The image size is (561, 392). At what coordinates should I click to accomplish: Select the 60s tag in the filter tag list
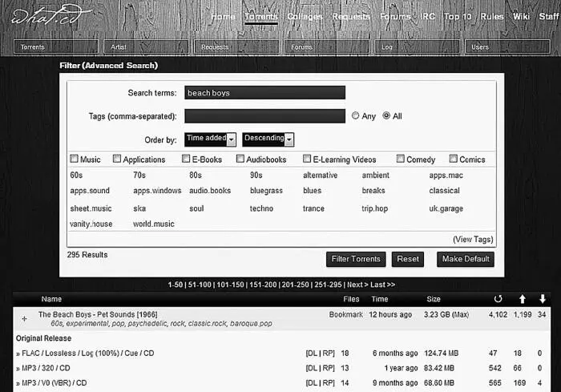76,176
